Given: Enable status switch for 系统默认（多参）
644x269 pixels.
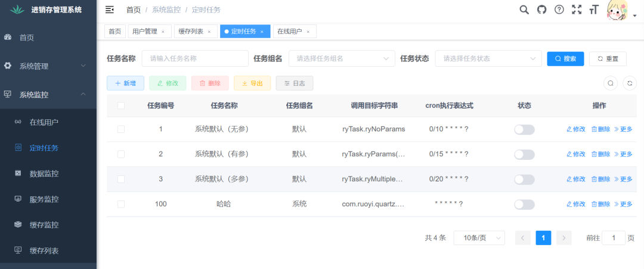Looking at the screenshot, I should pyautogui.click(x=525, y=180).
